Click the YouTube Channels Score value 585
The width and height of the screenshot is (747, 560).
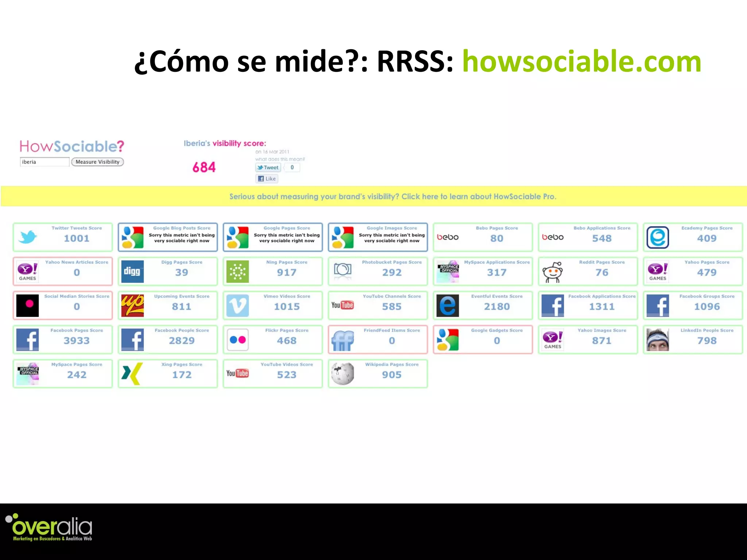(x=392, y=307)
